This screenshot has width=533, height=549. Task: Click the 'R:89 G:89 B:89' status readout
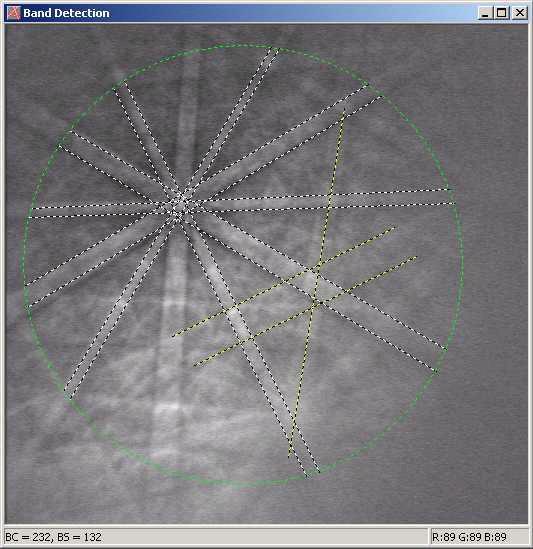(x=469, y=537)
